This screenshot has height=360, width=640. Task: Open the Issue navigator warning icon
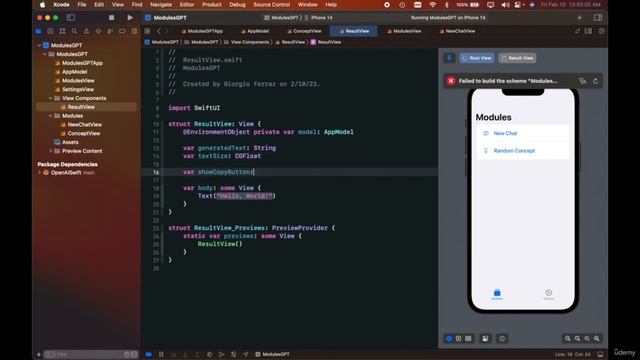coord(86,31)
